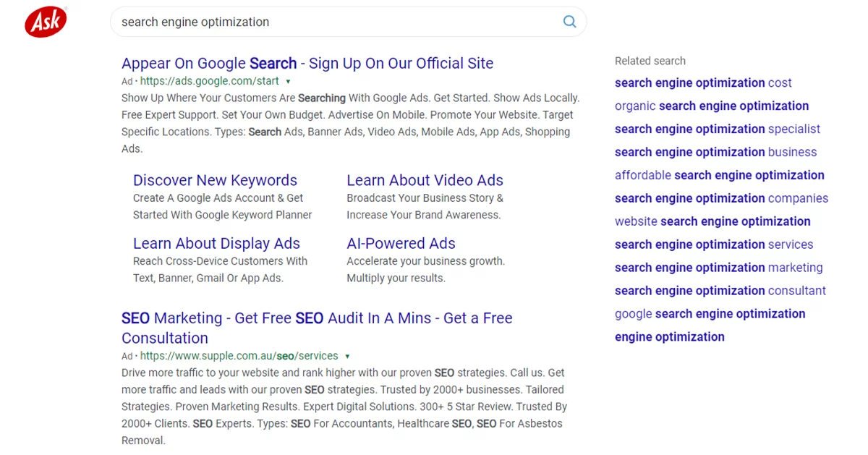This screenshot has width=868, height=455.
Task: Select related search 'search engine optimization consultant'
Action: 720,291
